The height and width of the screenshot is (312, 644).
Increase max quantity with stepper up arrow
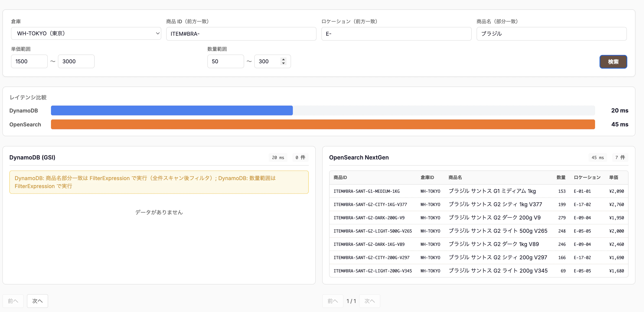[x=283, y=59]
